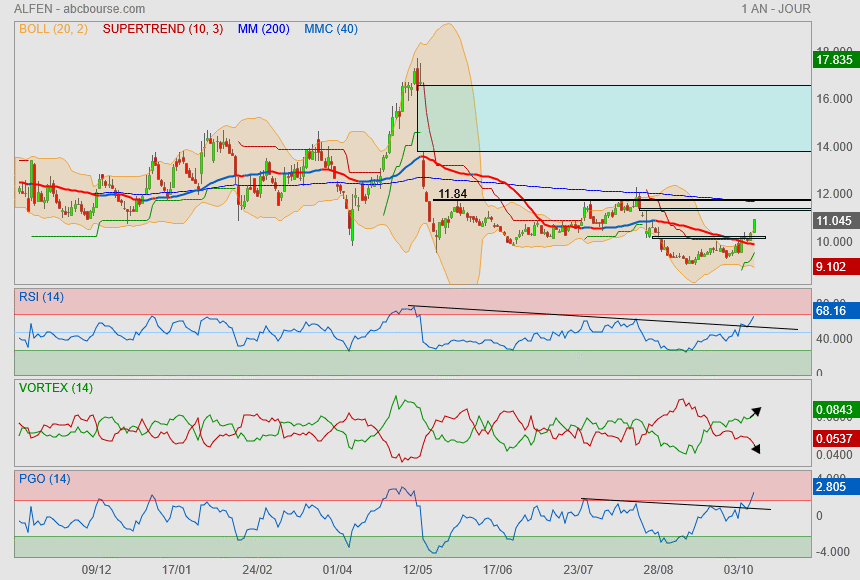Viewport: 860px width, 580px height.
Task: Click the MMC (40) legend label
Action: (331, 29)
